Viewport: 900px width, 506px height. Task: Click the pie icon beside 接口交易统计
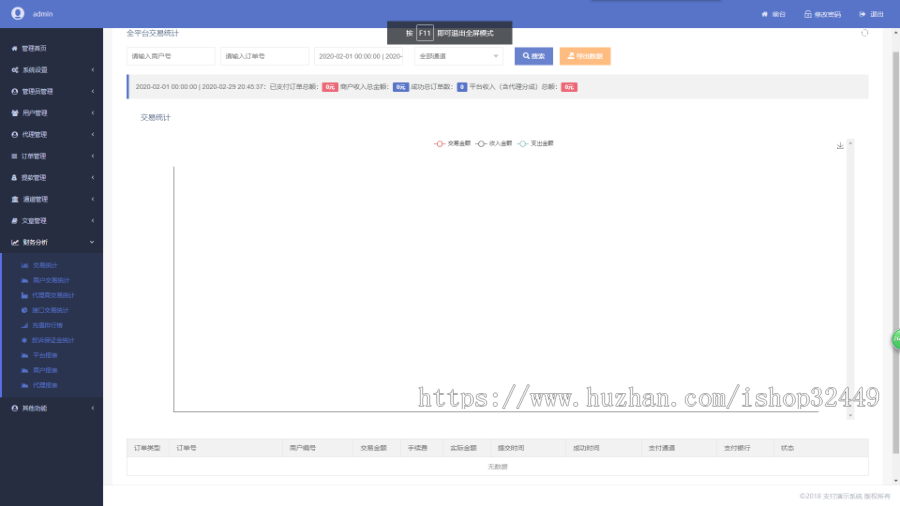25,310
